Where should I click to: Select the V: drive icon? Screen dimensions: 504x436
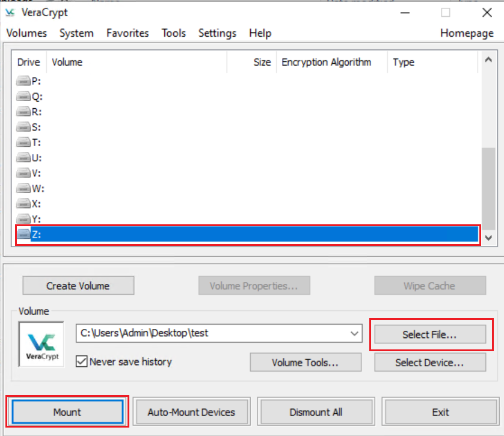pyautogui.click(x=23, y=173)
